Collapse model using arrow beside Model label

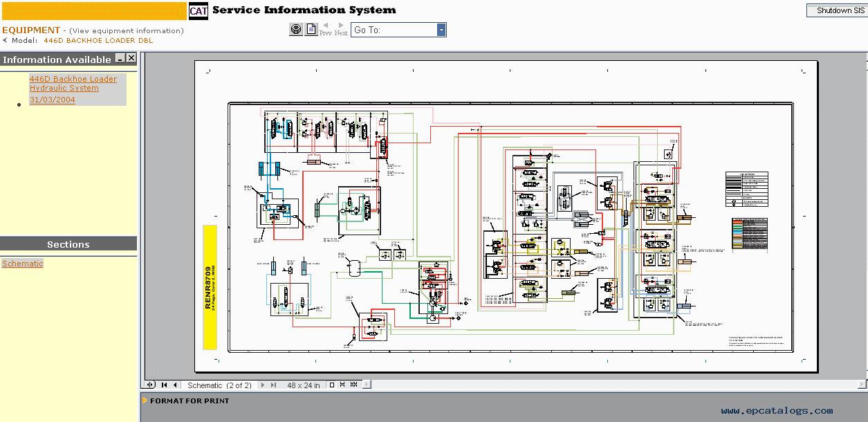tap(5, 40)
